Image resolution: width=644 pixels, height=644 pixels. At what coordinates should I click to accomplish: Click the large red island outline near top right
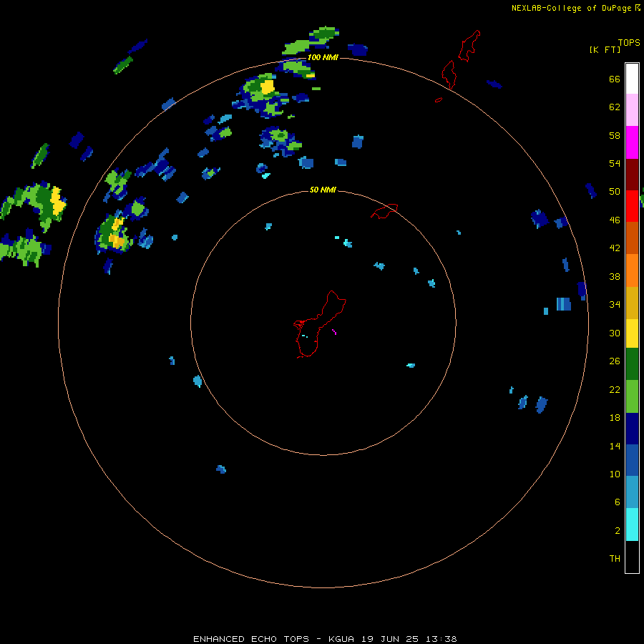(469, 46)
